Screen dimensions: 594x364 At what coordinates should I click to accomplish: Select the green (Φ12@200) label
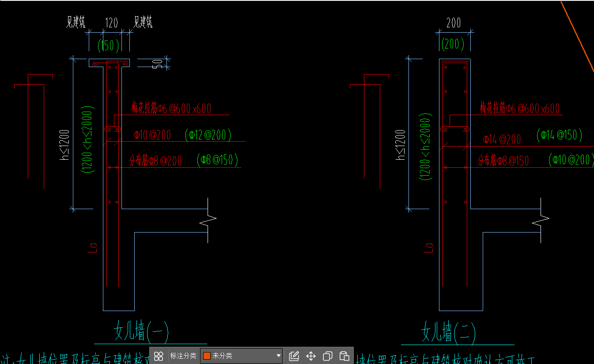pyautogui.click(x=208, y=135)
